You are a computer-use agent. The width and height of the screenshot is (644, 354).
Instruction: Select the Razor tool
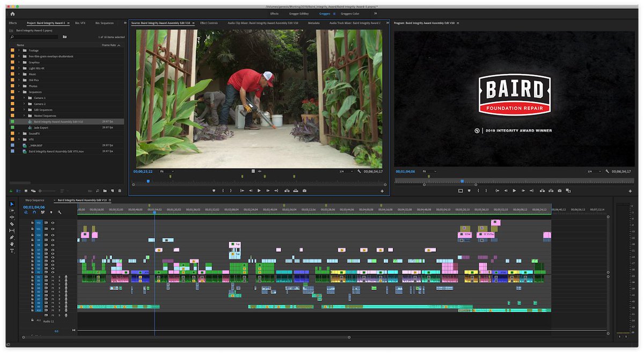pos(12,224)
